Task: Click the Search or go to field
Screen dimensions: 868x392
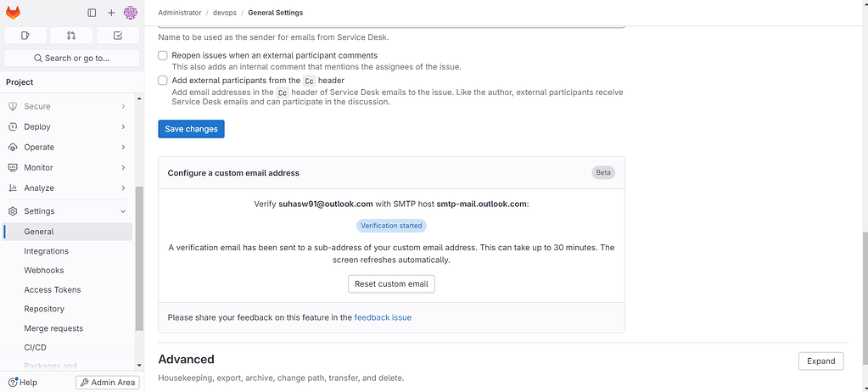Action: [x=71, y=58]
